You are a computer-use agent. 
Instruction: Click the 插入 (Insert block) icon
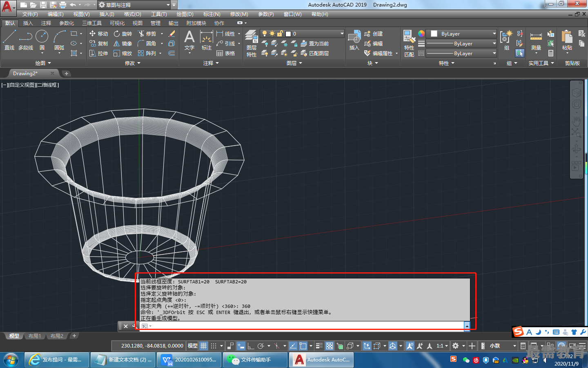click(354, 40)
